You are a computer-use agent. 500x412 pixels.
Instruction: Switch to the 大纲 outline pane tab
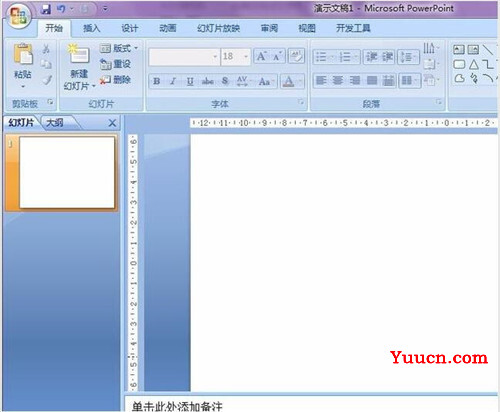point(55,123)
